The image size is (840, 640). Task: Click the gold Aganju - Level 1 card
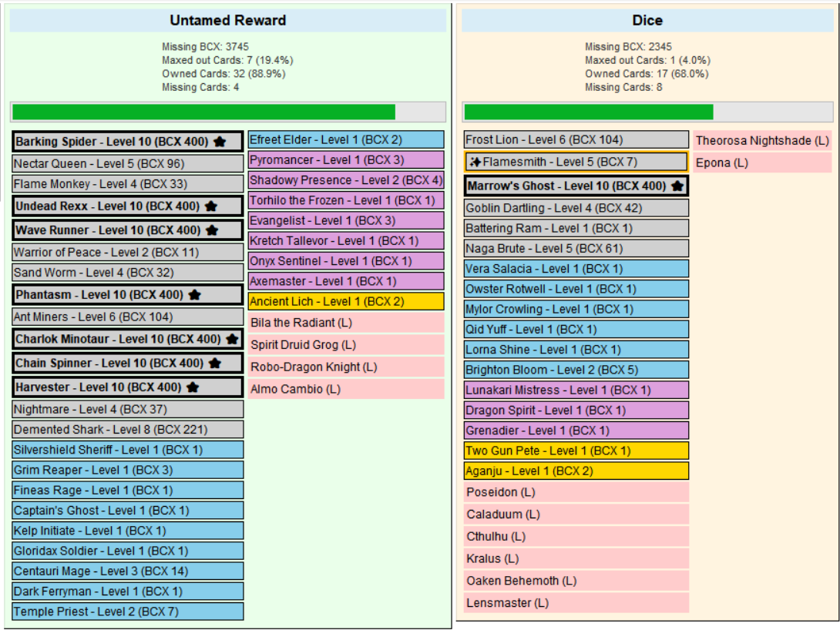pos(576,471)
